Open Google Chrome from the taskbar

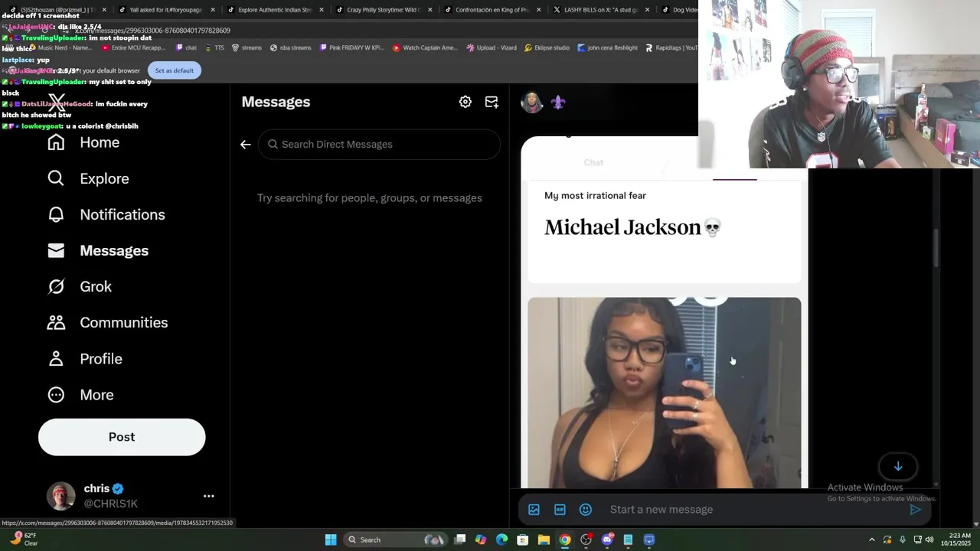pos(564,540)
